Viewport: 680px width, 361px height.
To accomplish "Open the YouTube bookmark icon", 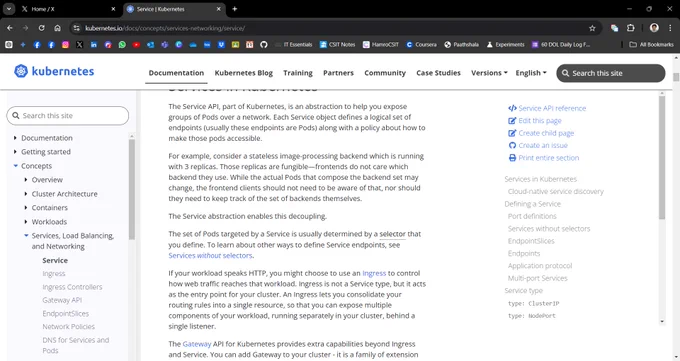I will pos(136,45).
